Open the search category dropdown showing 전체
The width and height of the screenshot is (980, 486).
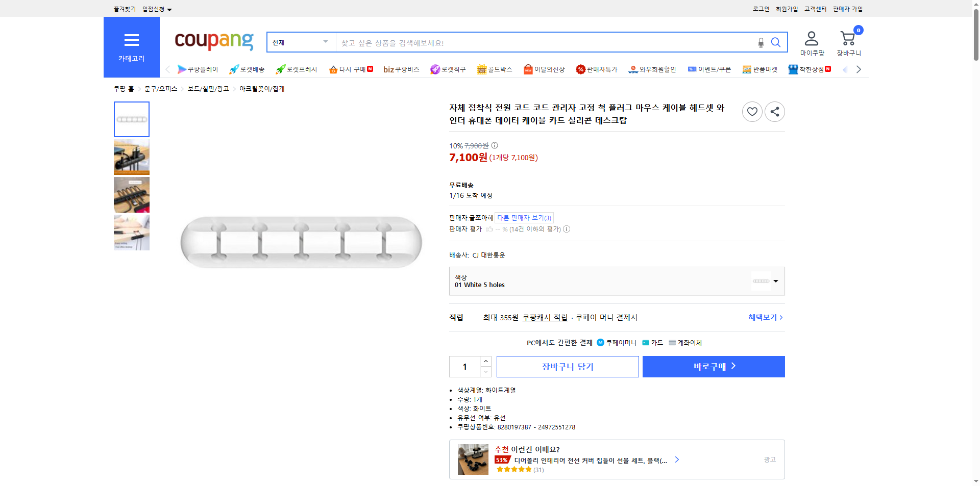tap(300, 42)
